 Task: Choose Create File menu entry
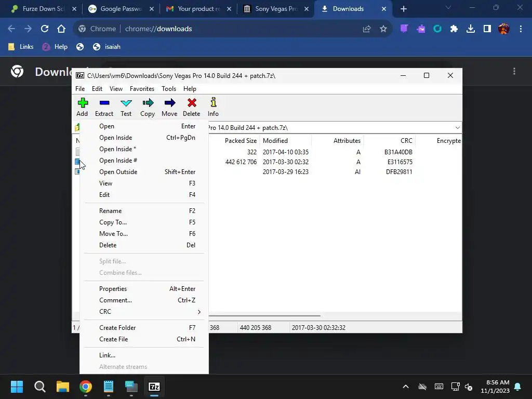coord(144,339)
